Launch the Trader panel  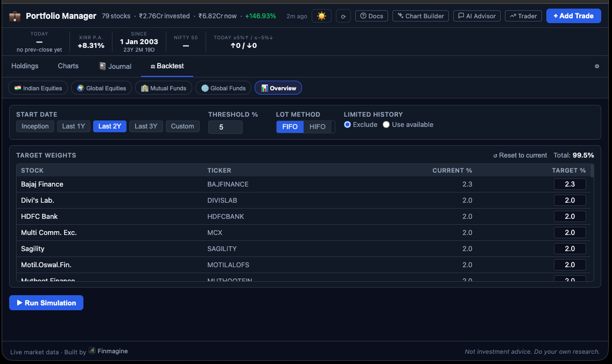click(x=523, y=16)
